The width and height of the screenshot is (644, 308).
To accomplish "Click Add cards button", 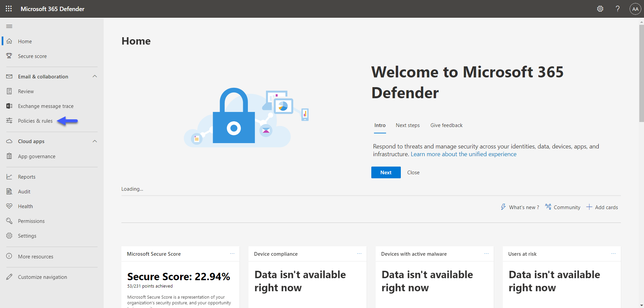I will [606, 207].
